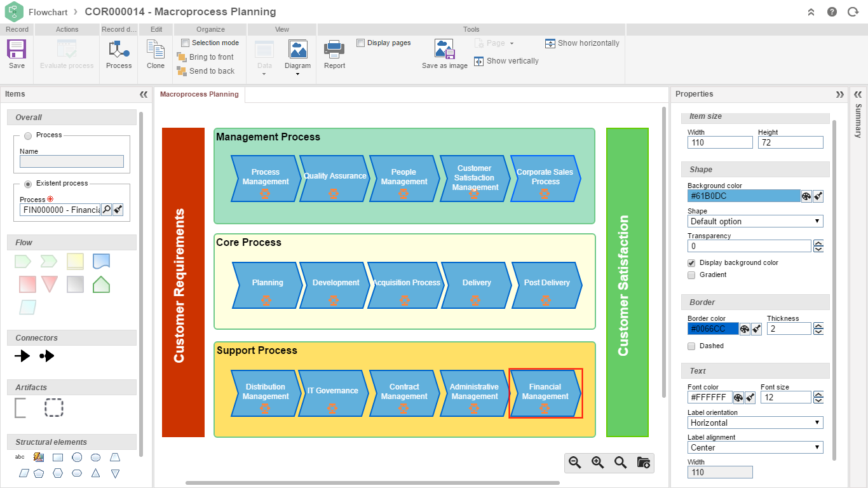Select the Financial Management process shape
This screenshot has width=868, height=488.
(x=546, y=393)
